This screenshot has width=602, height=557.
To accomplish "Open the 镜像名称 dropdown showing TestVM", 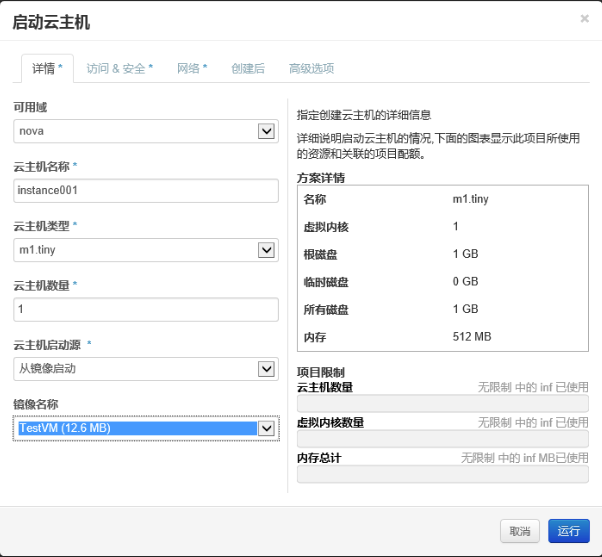I will 146,428.
